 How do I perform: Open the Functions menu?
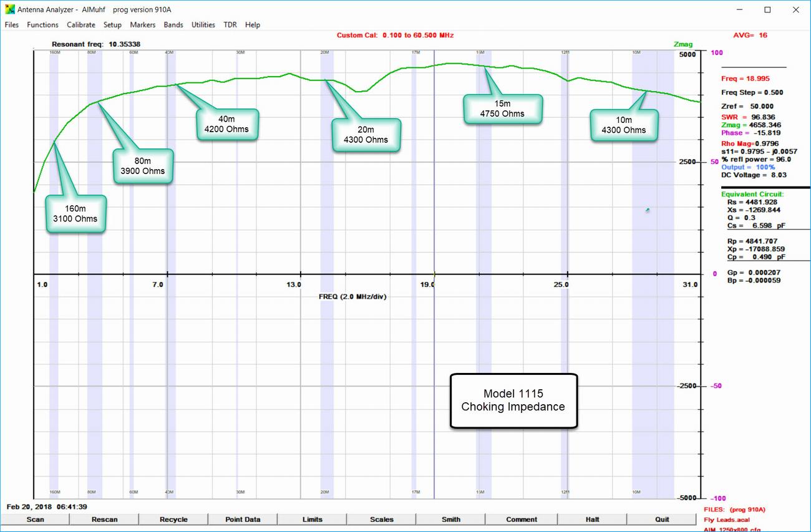pyautogui.click(x=42, y=25)
